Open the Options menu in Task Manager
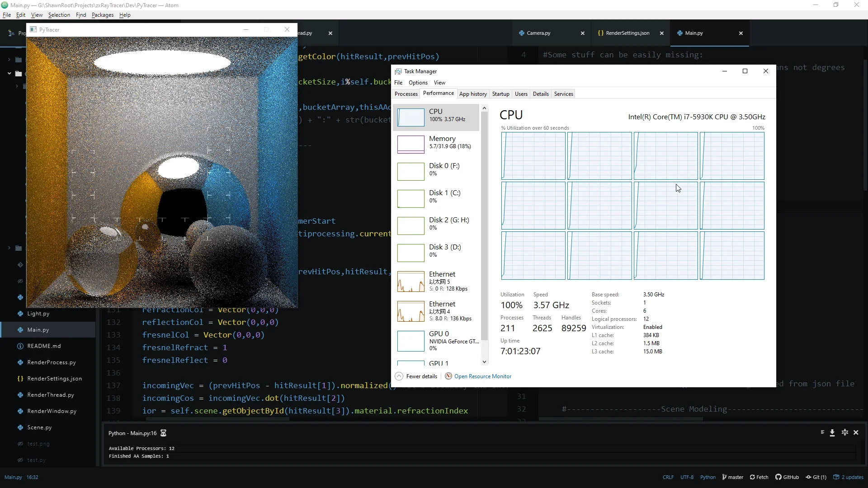The width and height of the screenshot is (868, 488). click(418, 83)
